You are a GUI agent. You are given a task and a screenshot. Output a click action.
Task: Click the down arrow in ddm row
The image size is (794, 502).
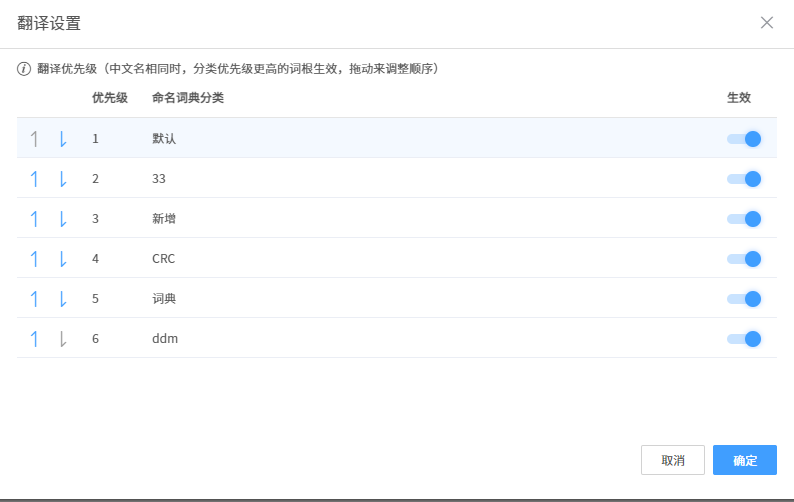pyautogui.click(x=63, y=338)
